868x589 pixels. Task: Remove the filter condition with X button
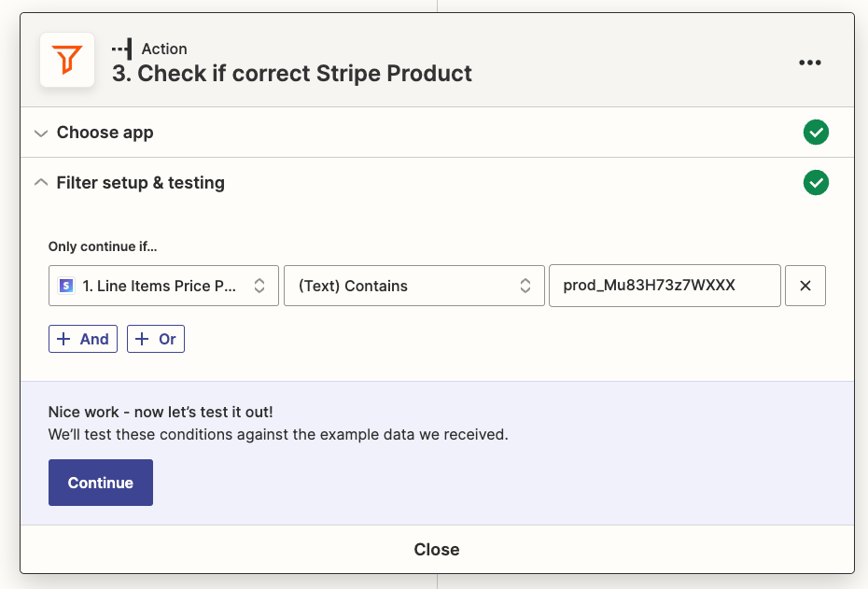(805, 286)
